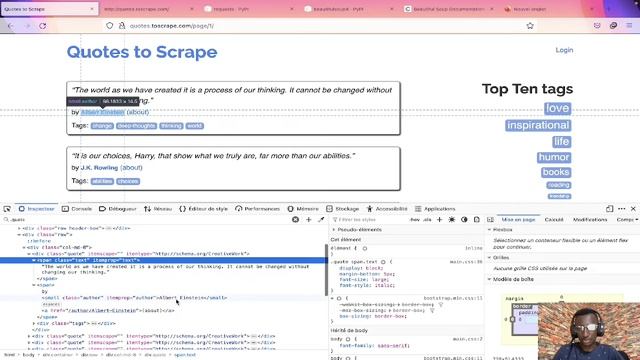Open the Accessibilité panel
This screenshot has width=640, height=360.
point(387,209)
